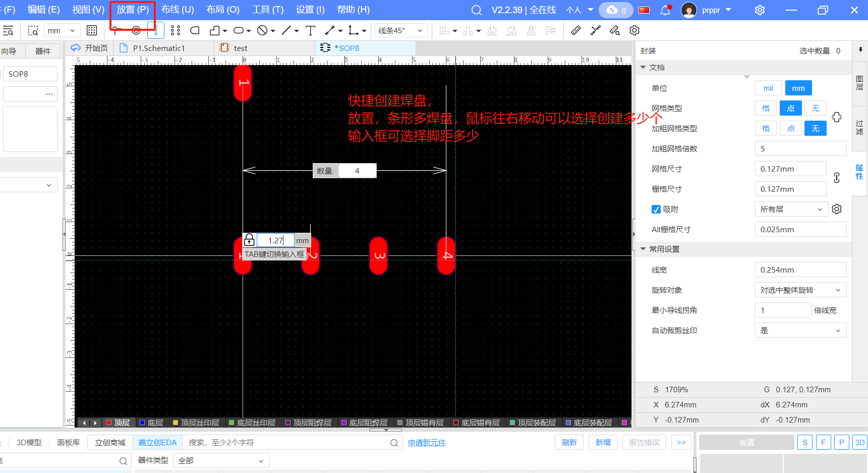Select the 底层 layer blue swatch

point(142,423)
